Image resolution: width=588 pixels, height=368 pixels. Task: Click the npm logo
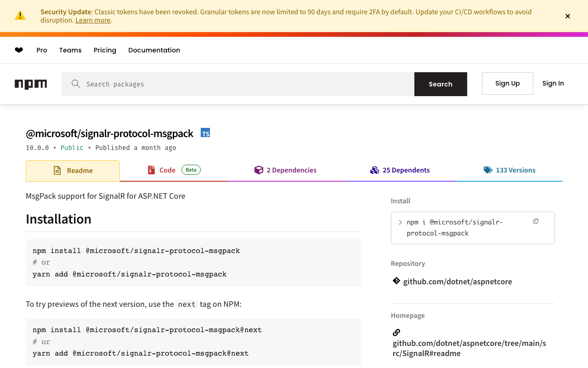pyautogui.click(x=31, y=84)
